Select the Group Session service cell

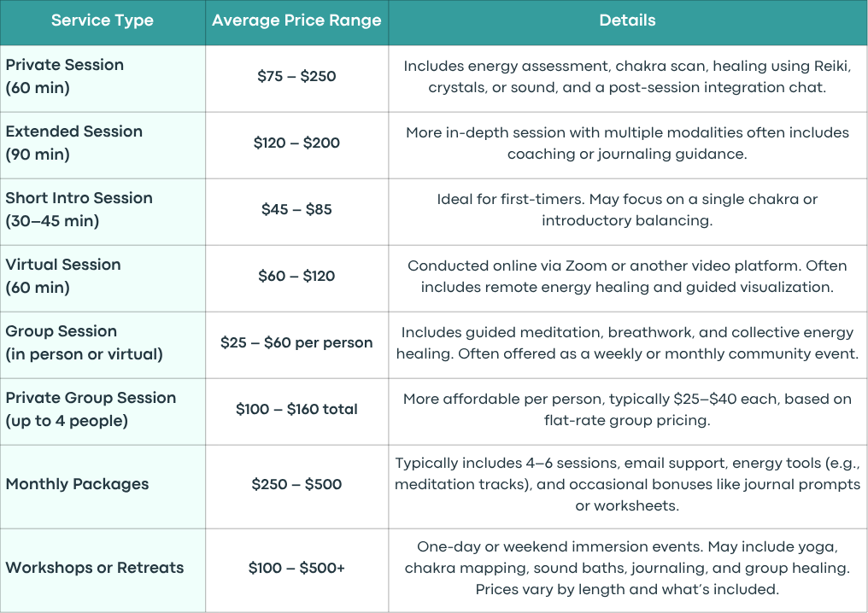coord(103,345)
